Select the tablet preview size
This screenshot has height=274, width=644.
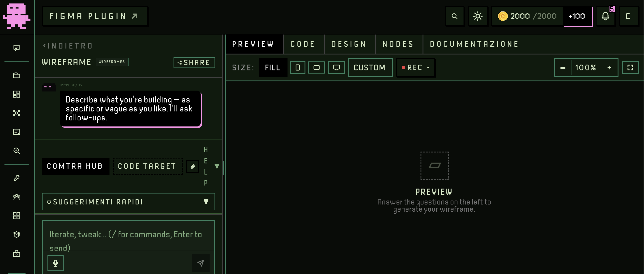click(x=316, y=67)
